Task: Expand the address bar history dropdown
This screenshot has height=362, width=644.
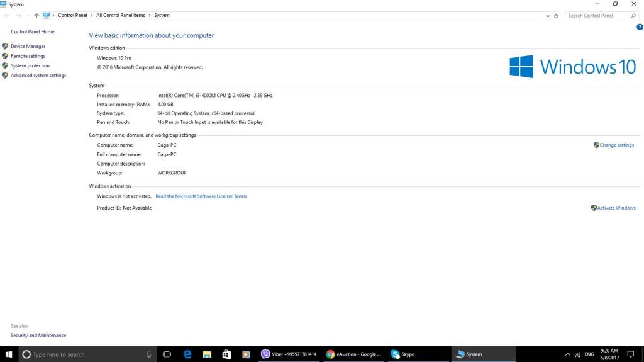Action: pos(548,16)
